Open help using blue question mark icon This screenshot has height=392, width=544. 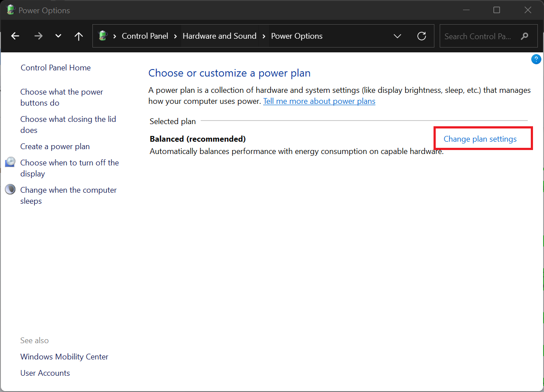536,59
